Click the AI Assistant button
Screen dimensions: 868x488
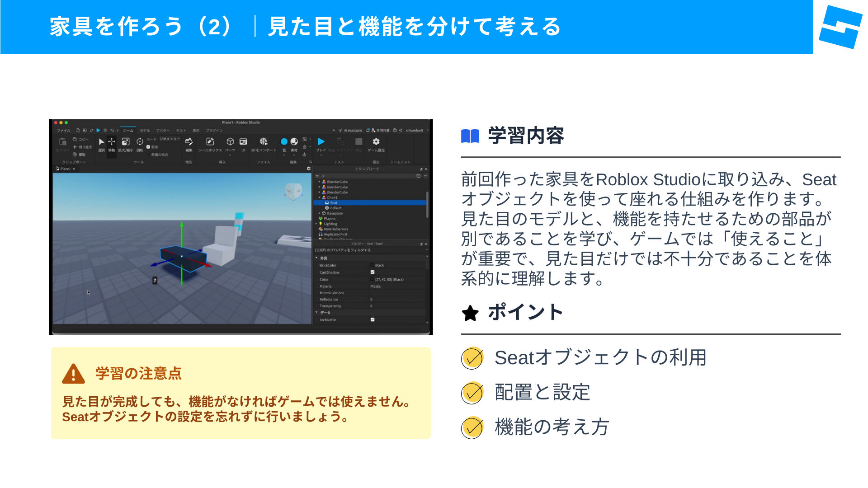coord(350,131)
